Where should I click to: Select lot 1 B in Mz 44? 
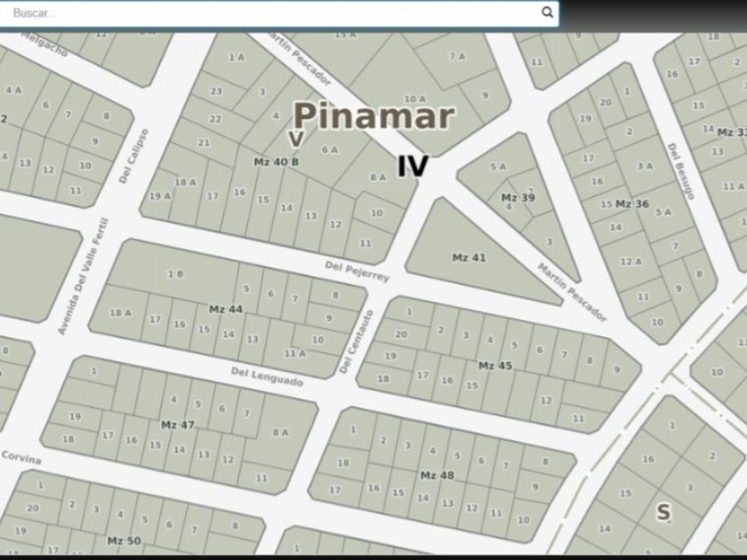pyautogui.click(x=175, y=274)
